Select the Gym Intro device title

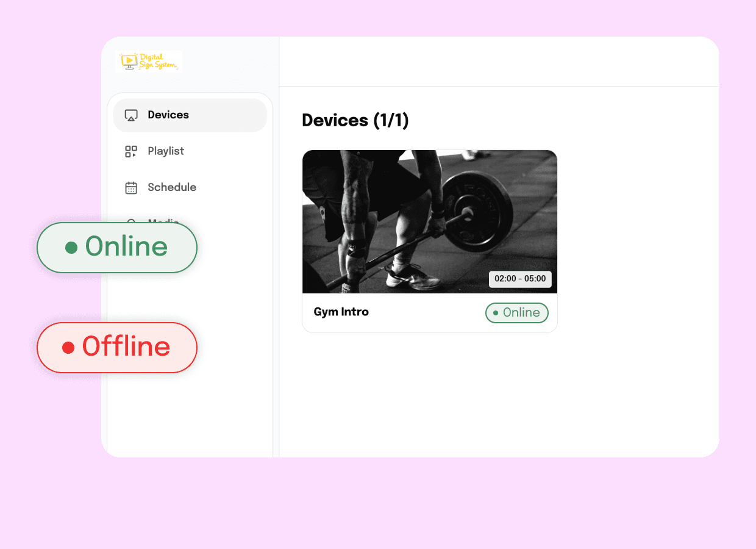pyautogui.click(x=341, y=312)
